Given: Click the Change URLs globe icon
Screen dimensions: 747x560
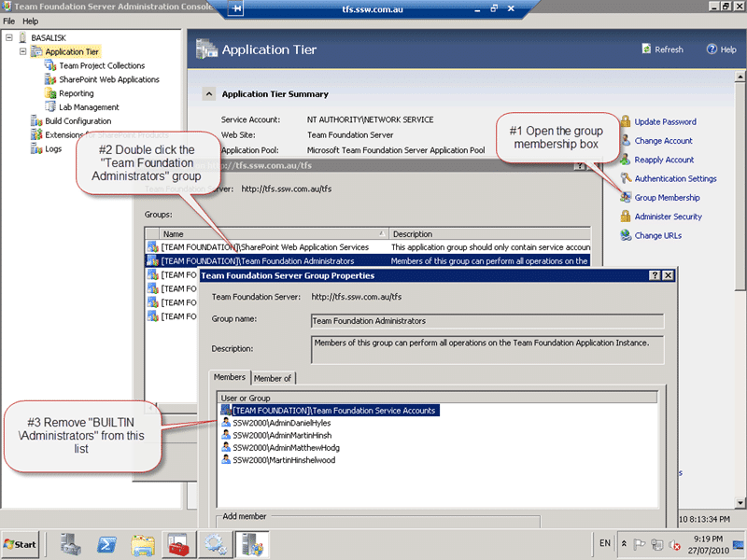Looking at the screenshot, I should pos(626,235).
